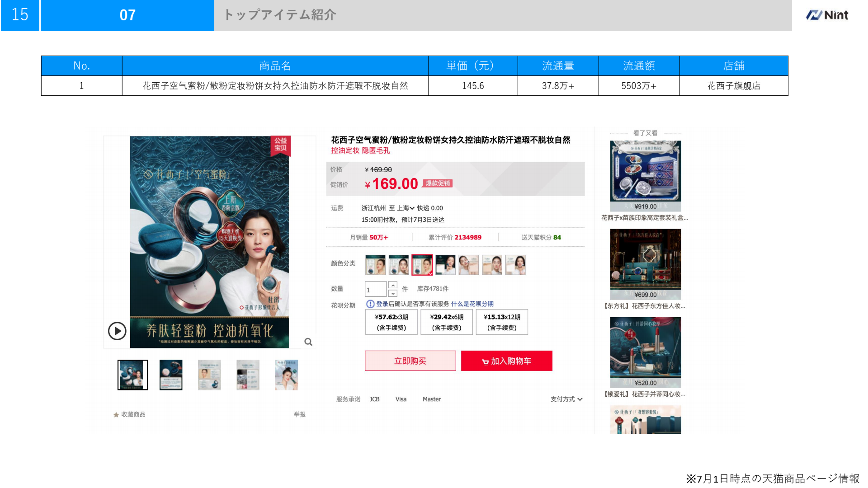The image size is (868, 488).
Task: Click the 立即购买 buy now button
Action: (410, 361)
